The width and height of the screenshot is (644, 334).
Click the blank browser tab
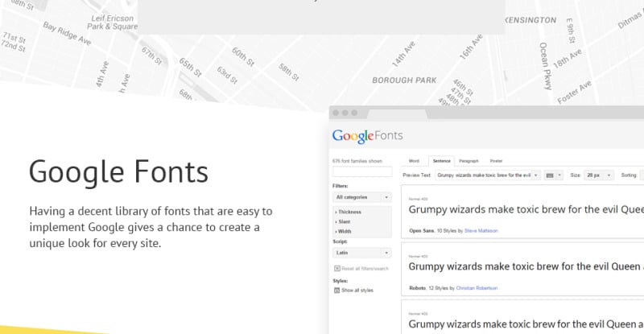(396, 113)
